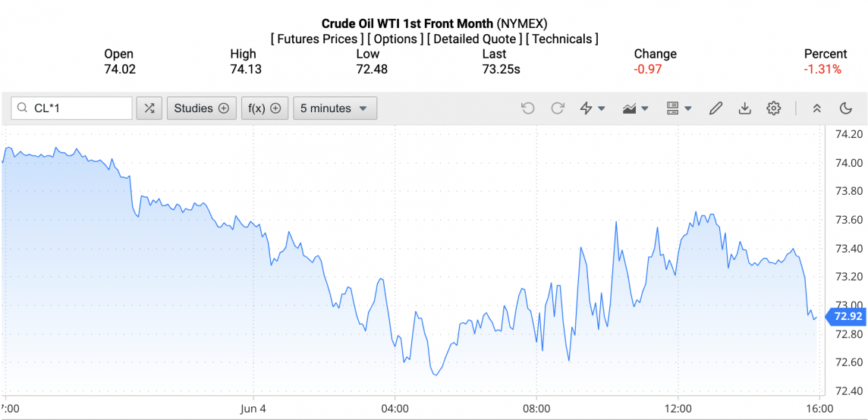868x420 pixels.
Task: Open chart settings gear
Action: coord(773,108)
